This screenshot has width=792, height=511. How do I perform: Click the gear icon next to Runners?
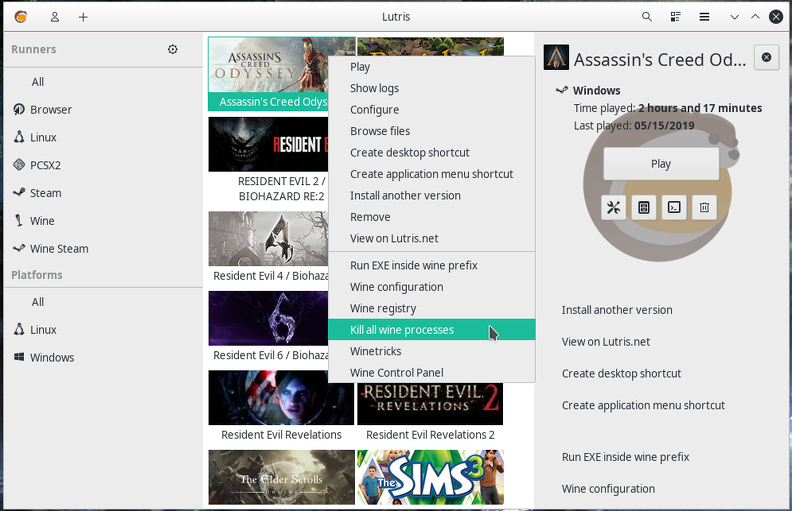point(173,49)
